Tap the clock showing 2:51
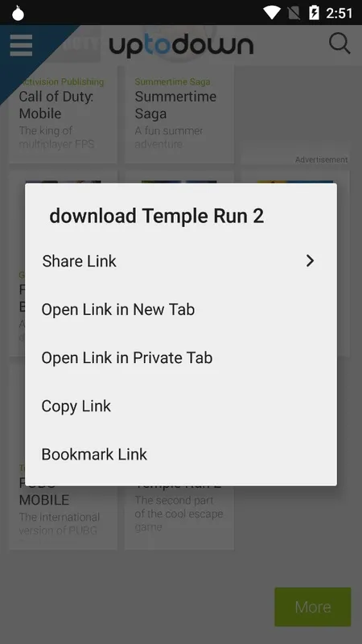 pos(339,13)
